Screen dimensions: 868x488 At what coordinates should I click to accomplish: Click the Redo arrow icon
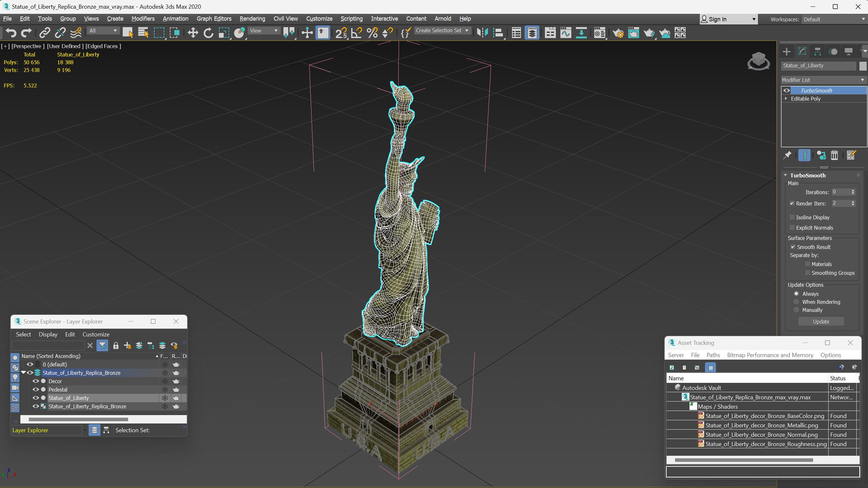pyautogui.click(x=26, y=33)
